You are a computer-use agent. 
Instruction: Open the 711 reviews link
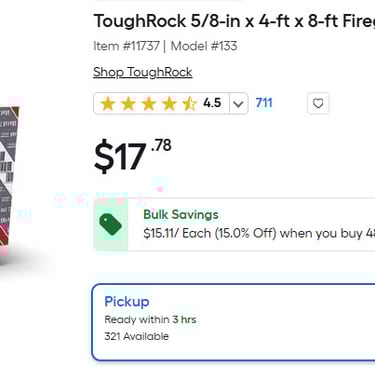click(x=264, y=103)
